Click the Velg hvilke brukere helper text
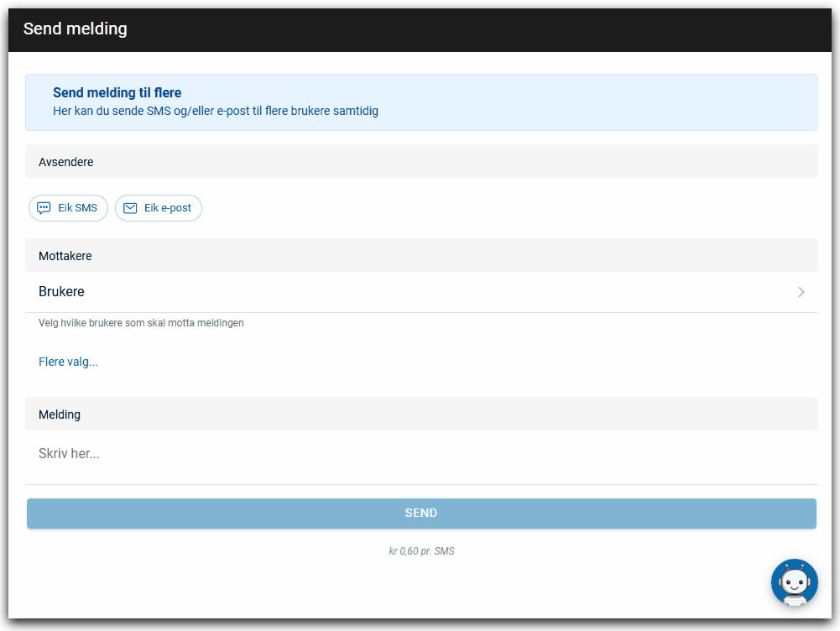 [141, 323]
